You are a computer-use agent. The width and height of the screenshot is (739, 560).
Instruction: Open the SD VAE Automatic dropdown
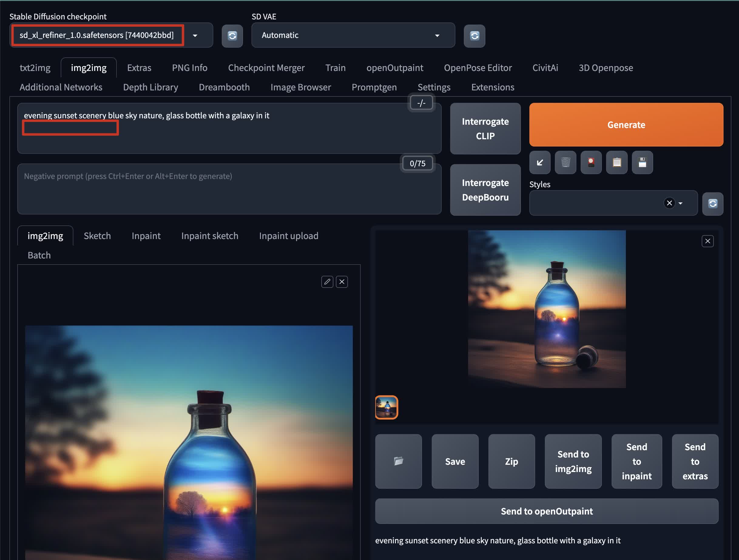pos(437,35)
